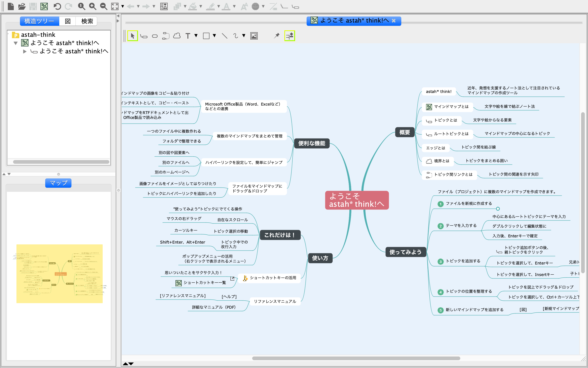Screen dimensions: 588x368
Task: Open dropdown next to back navigation arrow
Action: [x=138, y=6]
